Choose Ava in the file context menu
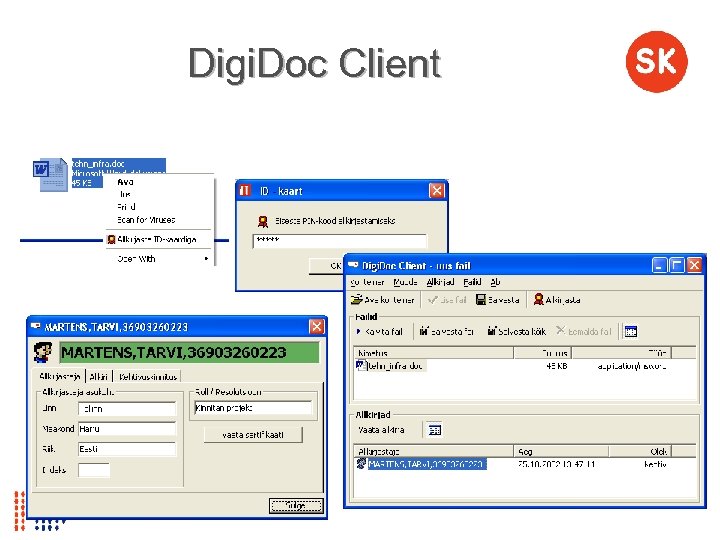The image size is (720, 540). (125, 182)
